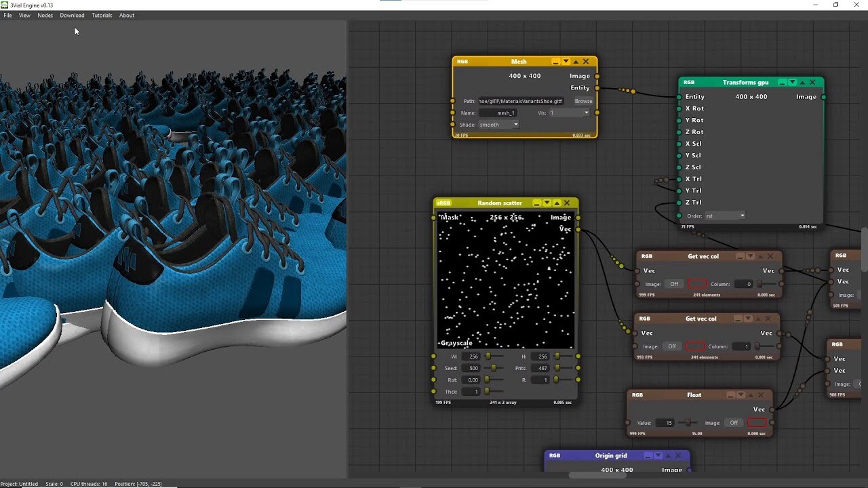Viewport: 868px width, 488px height.
Task: Toggle Image Off on second Get vec col node
Action: coord(672,346)
